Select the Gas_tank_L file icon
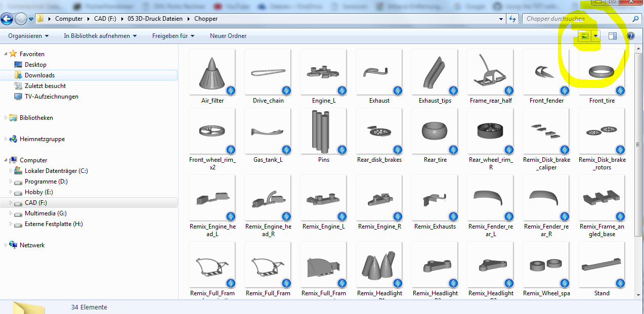Image resolution: width=644 pixels, height=314 pixels. pos(268,131)
